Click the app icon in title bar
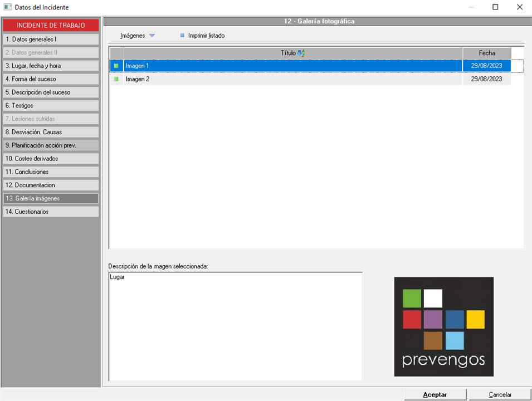The width and height of the screenshot is (532, 401). (x=7, y=7)
